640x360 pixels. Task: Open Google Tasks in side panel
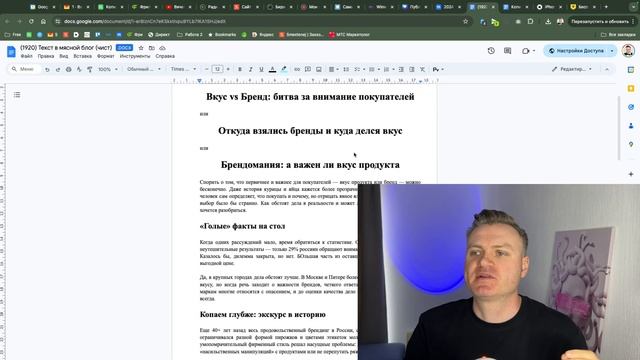pos(631,107)
